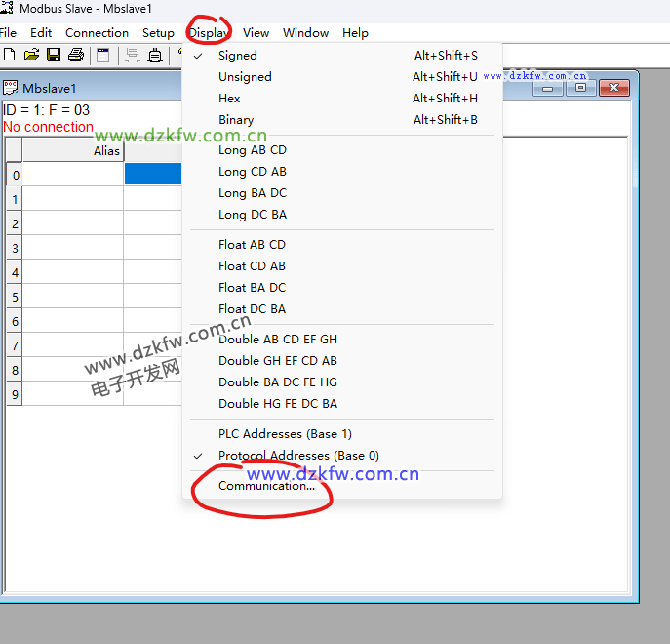Click the Open folder toolbar icon
The image size is (670, 644).
(x=31, y=55)
